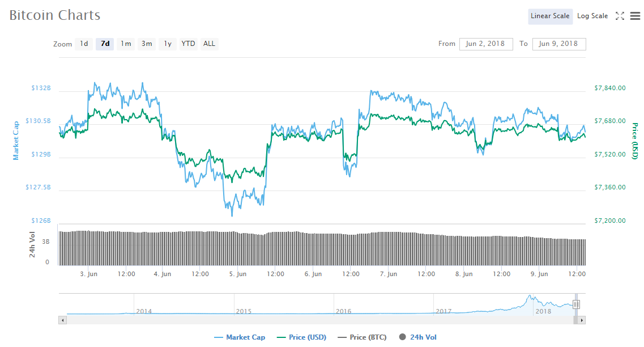Click the 2017 label in navigator
The height and width of the screenshot is (347, 644).
coord(443,311)
